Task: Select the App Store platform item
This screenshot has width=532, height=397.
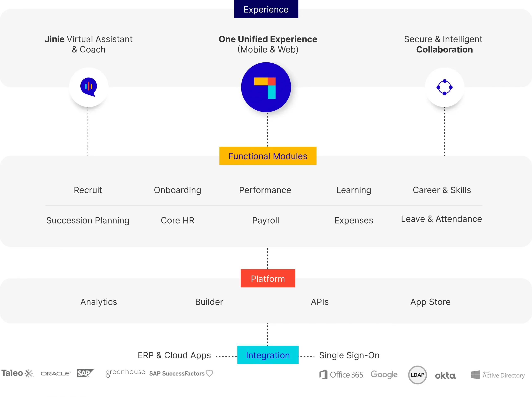Action: coord(431,302)
